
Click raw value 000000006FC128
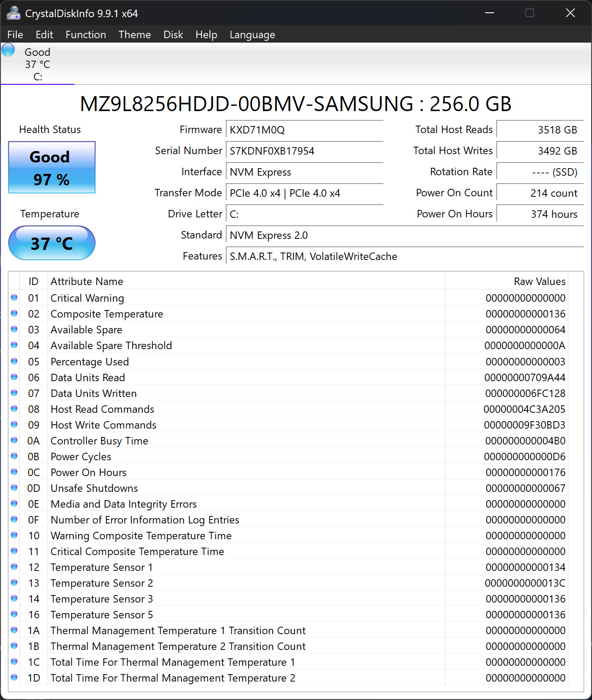click(x=525, y=393)
